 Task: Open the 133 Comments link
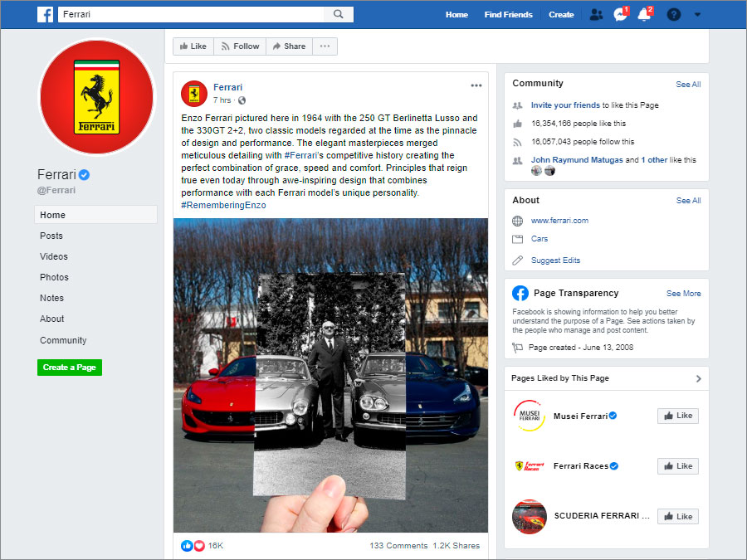pyautogui.click(x=398, y=546)
